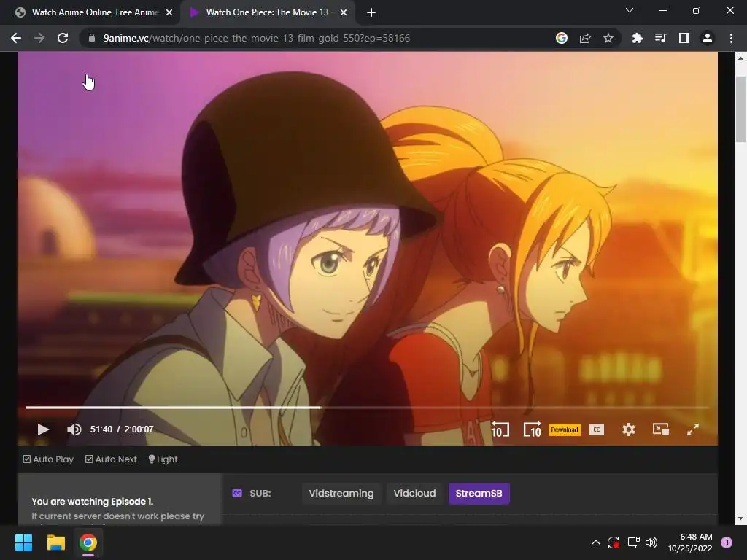Open Chrome side panel
This screenshot has width=747, height=560.
(684, 38)
